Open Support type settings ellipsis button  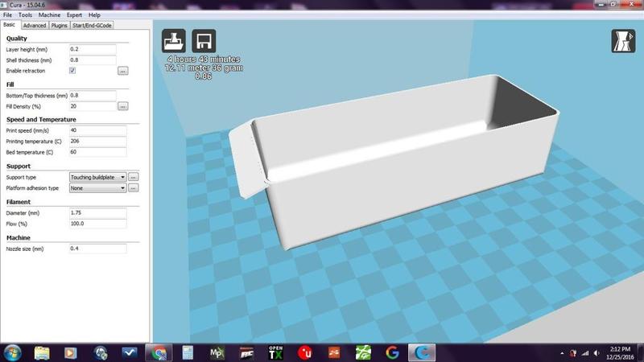[133, 177]
